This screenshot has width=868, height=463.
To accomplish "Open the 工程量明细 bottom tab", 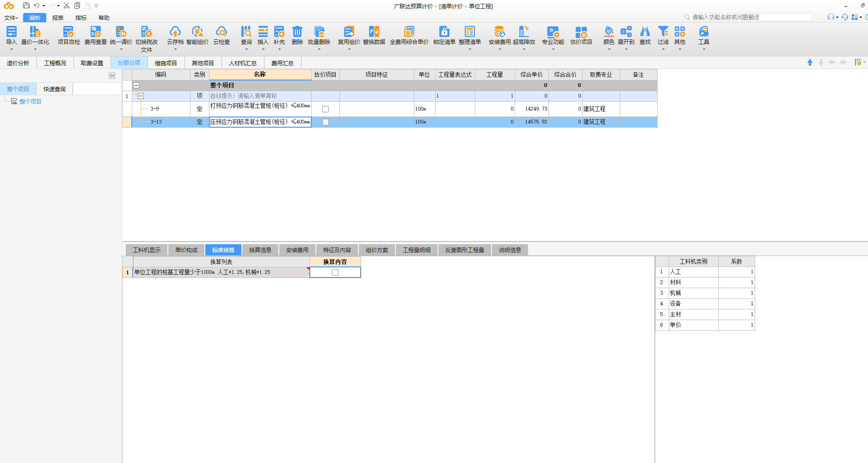I will [x=417, y=250].
